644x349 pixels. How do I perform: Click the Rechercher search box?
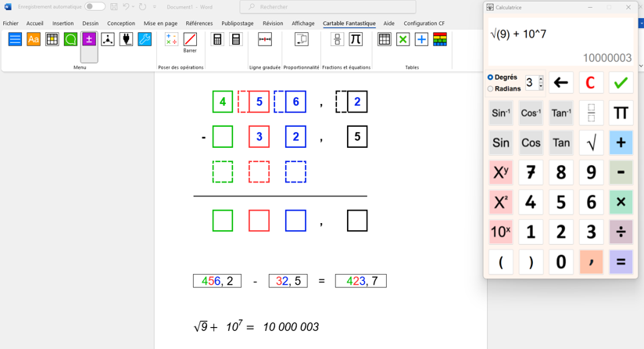point(327,6)
